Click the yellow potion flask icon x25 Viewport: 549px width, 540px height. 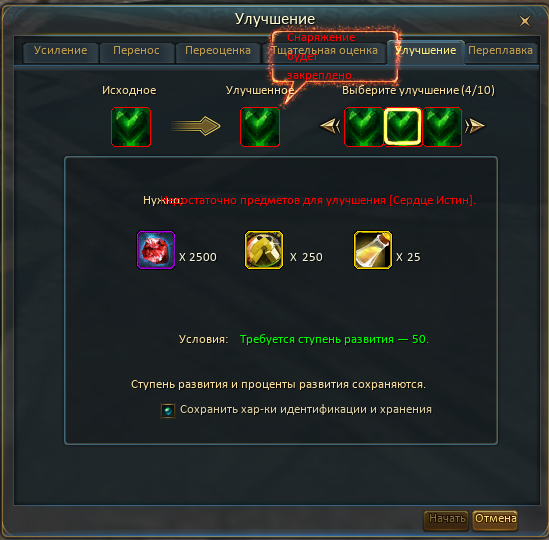(373, 250)
